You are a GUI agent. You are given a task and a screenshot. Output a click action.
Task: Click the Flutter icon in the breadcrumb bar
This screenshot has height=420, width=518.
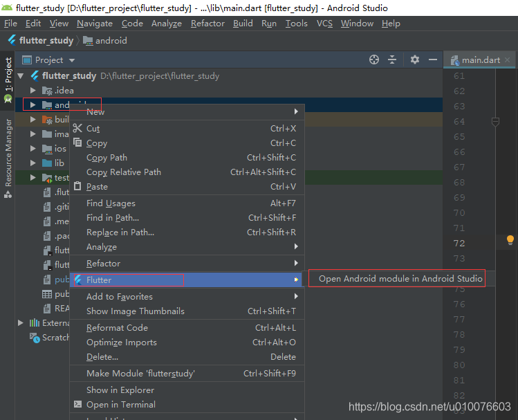click(x=12, y=40)
